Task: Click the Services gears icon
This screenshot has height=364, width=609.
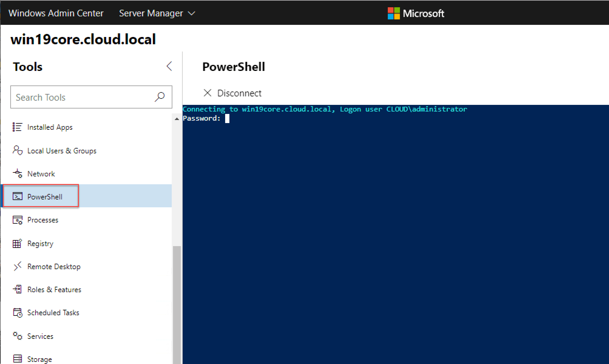Action: pyautogui.click(x=17, y=336)
